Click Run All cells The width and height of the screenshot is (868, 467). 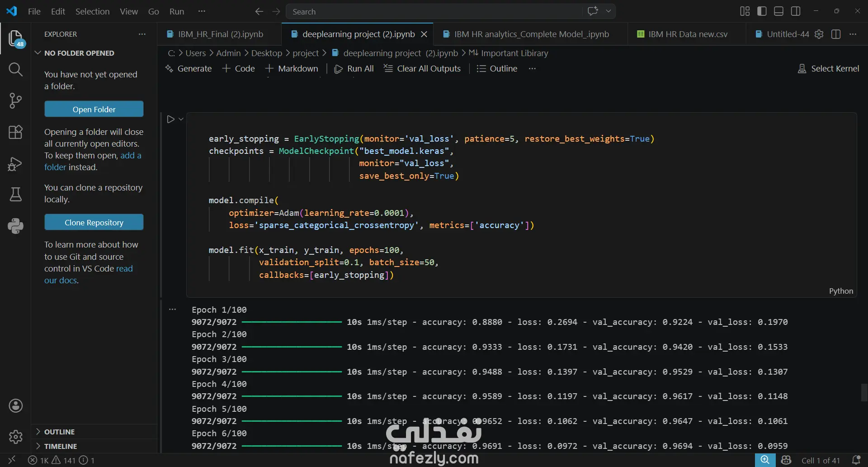(x=354, y=68)
